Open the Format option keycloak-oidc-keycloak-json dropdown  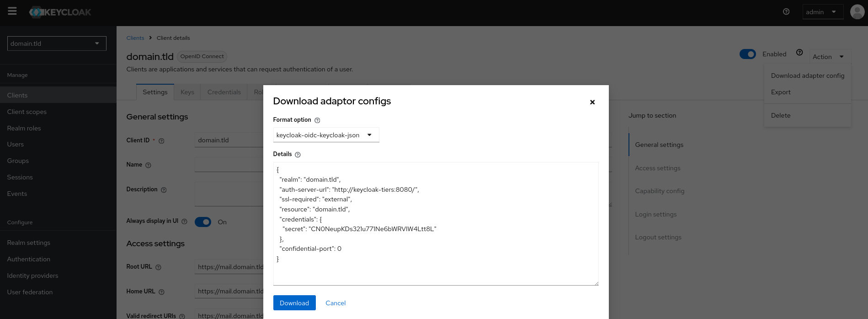[326, 135]
